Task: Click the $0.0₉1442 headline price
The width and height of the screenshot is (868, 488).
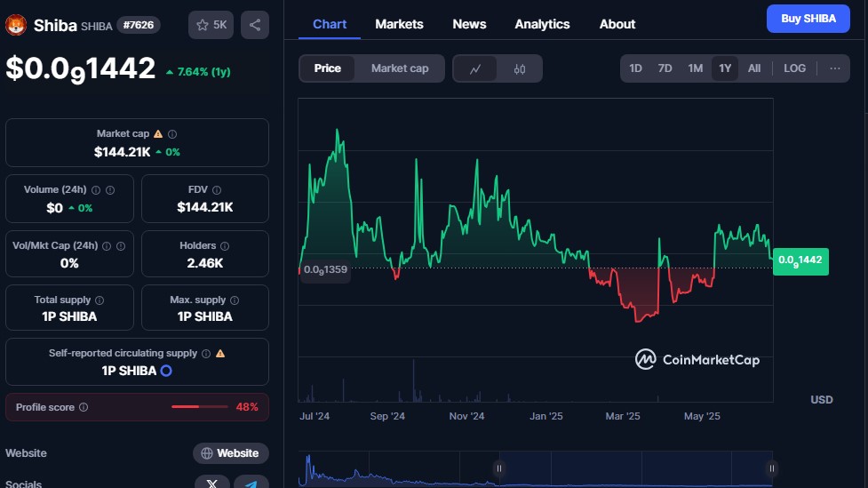Action: pos(80,69)
